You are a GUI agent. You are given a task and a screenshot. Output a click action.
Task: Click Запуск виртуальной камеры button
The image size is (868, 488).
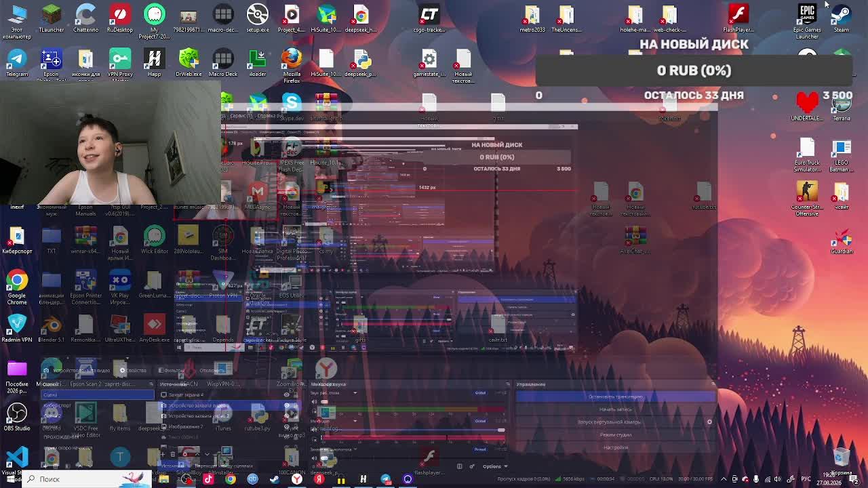point(608,422)
